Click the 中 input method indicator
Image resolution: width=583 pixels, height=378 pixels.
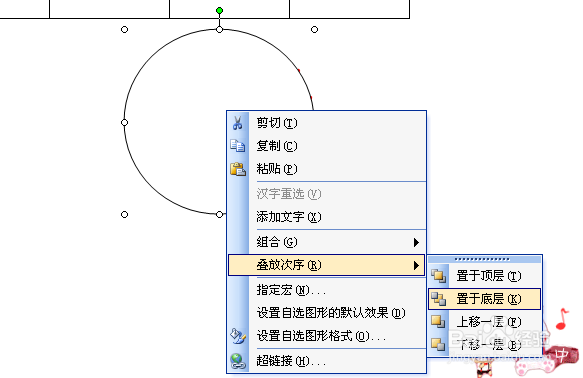(561, 356)
